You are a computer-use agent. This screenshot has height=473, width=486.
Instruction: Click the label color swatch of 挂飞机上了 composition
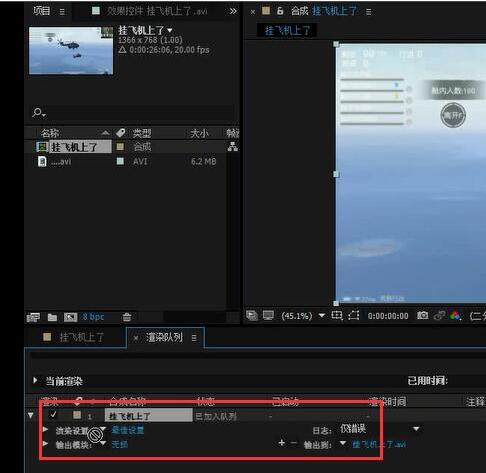coord(120,147)
